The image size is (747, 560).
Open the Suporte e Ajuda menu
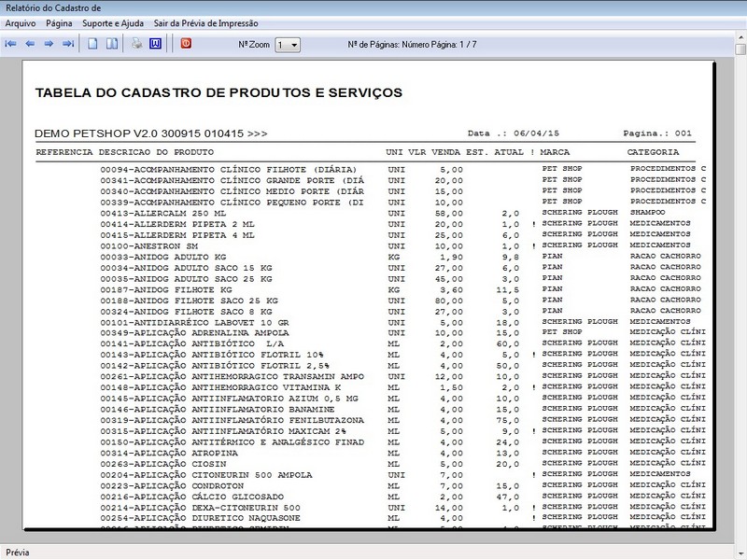[x=114, y=22]
